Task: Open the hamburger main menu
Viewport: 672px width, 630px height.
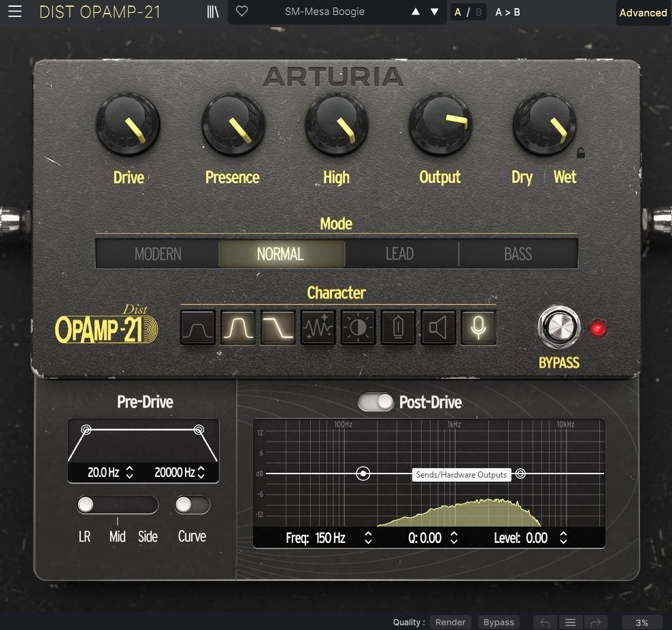Action: tap(14, 12)
